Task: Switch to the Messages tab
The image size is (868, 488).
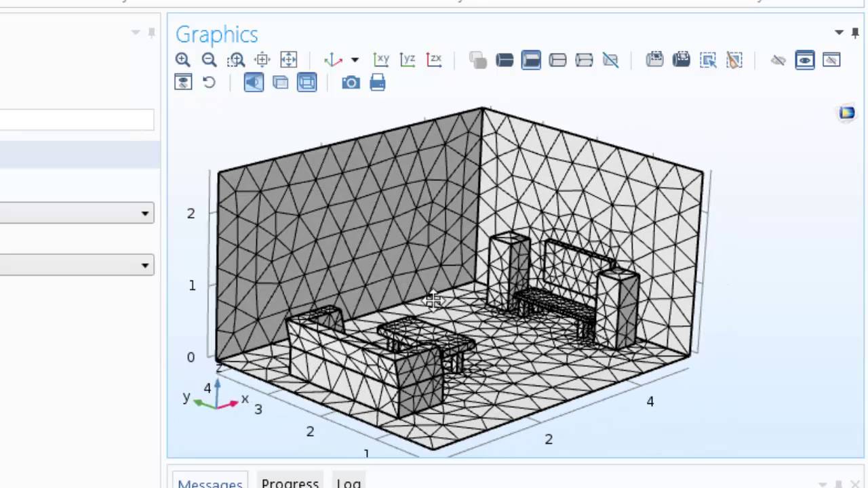Action: coord(210,482)
